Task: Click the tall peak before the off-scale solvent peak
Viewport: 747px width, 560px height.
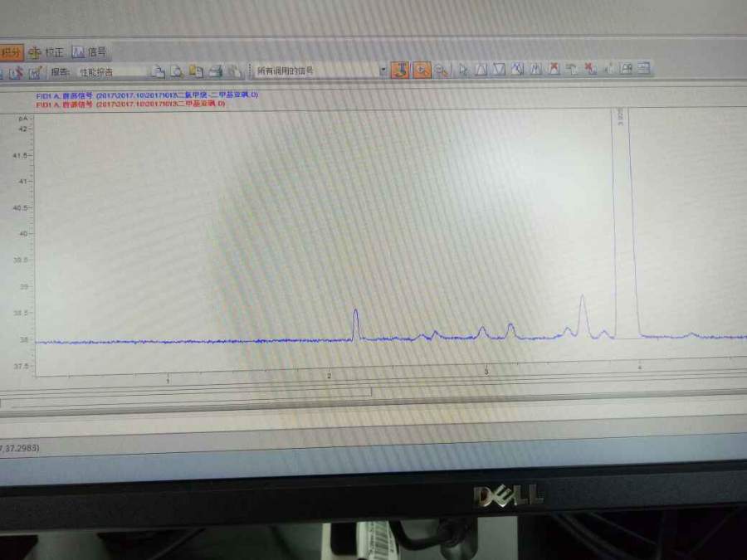Action: [x=583, y=316]
